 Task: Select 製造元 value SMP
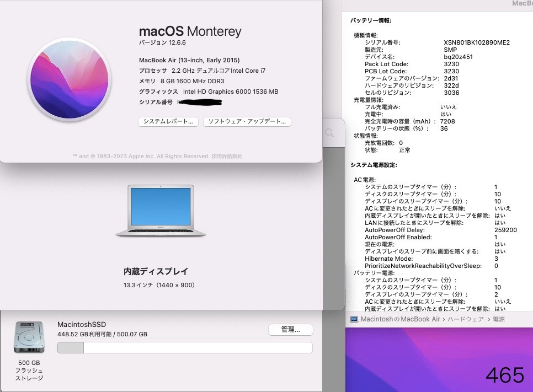point(450,50)
